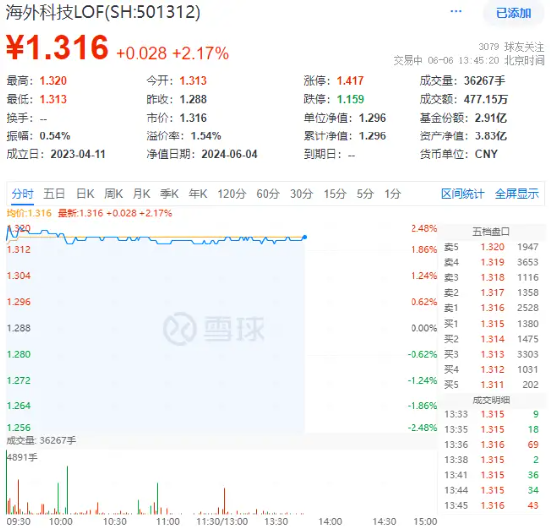Select the 120分 interval tab
This screenshot has height=529, width=550.
232,194
